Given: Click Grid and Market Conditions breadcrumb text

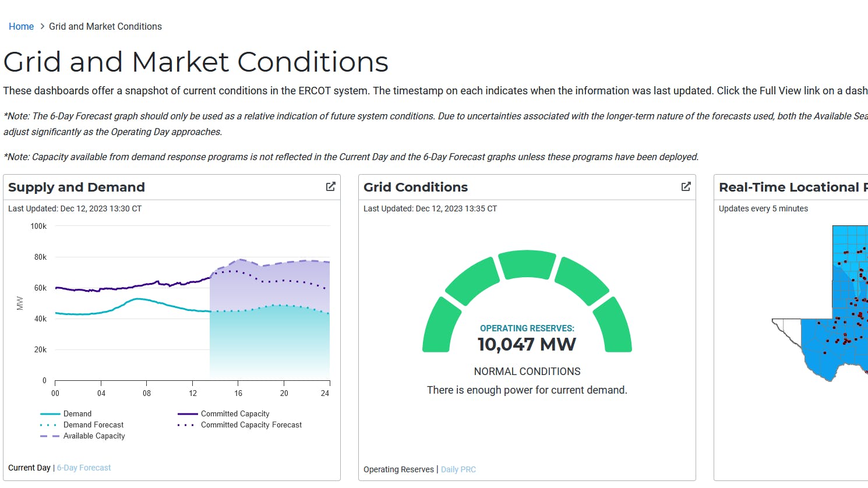Looking at the screenshot, I should pyautogui.click(x=105, y=27).
